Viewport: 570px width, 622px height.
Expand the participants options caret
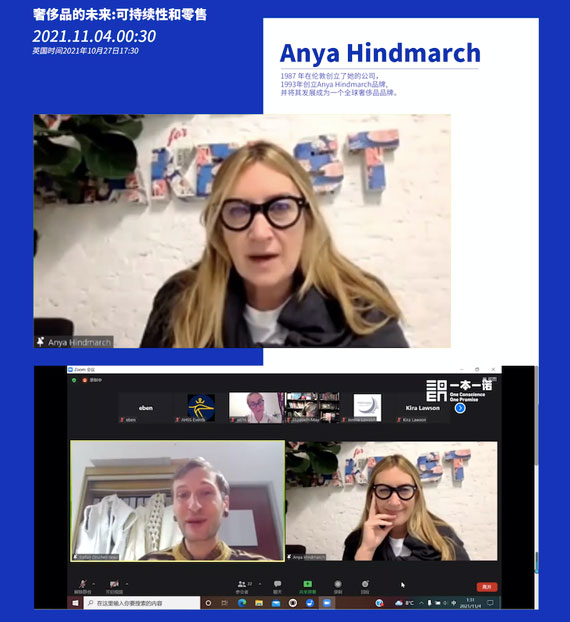(260, 584)
